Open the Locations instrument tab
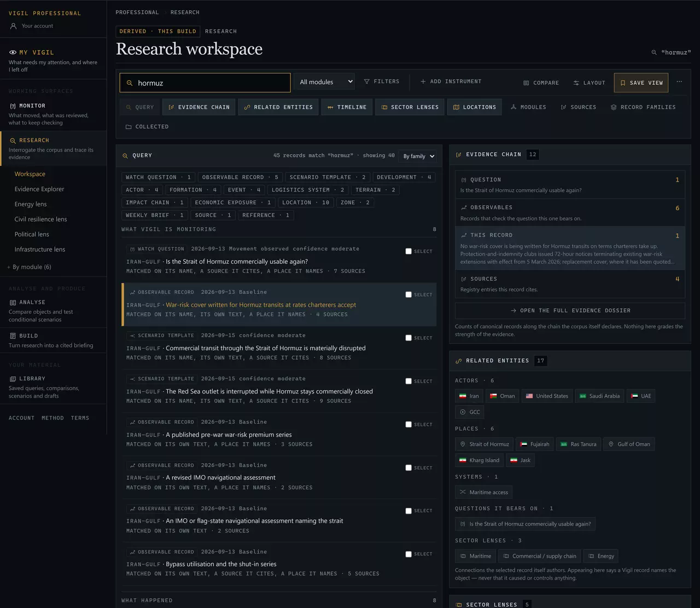This screenshot has width=700, height=608. click(x=475, y=107)
